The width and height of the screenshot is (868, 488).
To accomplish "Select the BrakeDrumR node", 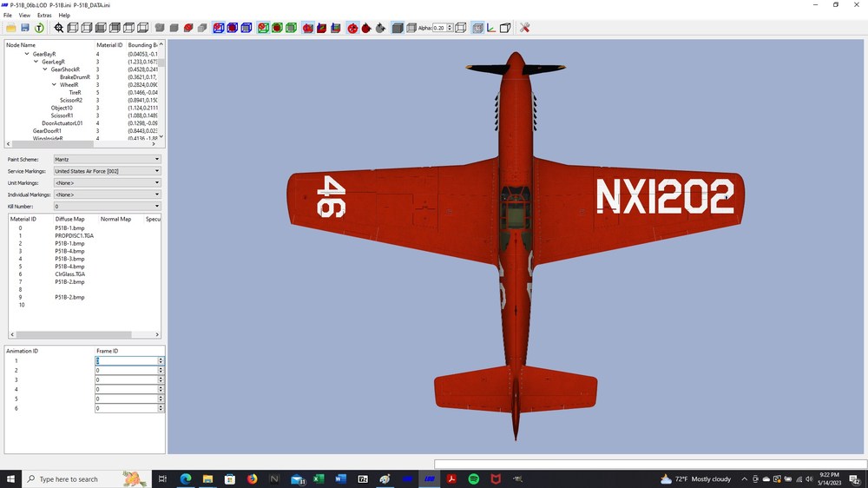I will click(75, 77).
